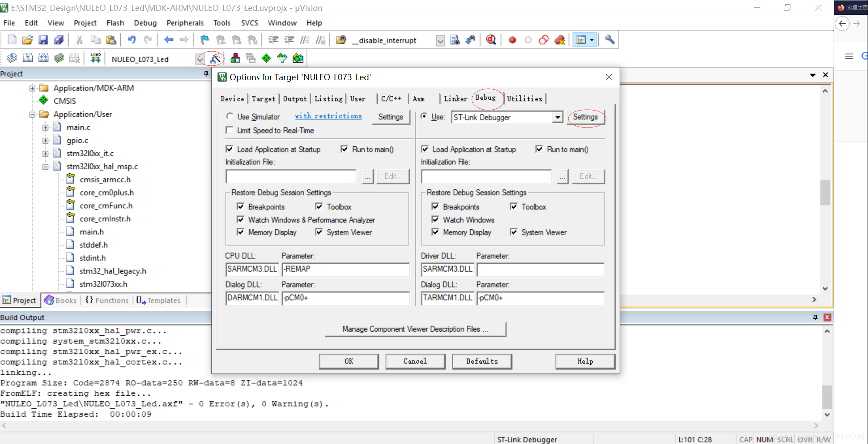This screenshot has height=444, width=868.
Task: Switch to the C/C++ tab
Action: pos(391,99)
